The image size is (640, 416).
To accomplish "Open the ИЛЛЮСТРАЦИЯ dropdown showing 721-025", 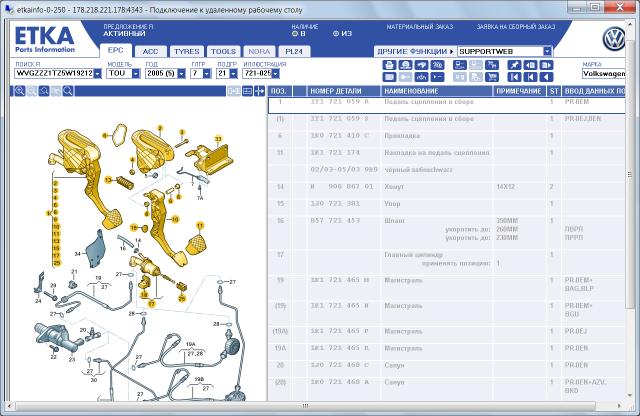I will pos(276,73).
